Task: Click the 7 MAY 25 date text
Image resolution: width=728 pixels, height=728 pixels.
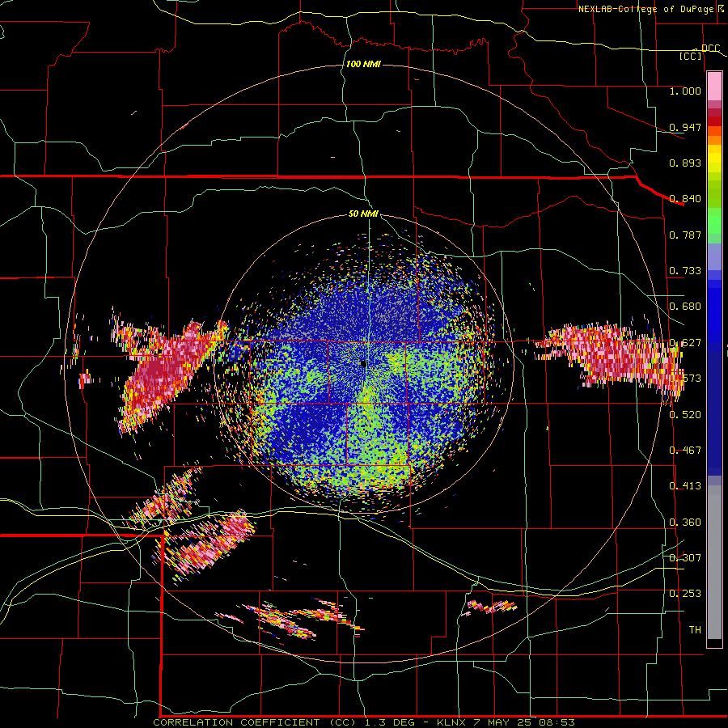Action: pos(503,722)
